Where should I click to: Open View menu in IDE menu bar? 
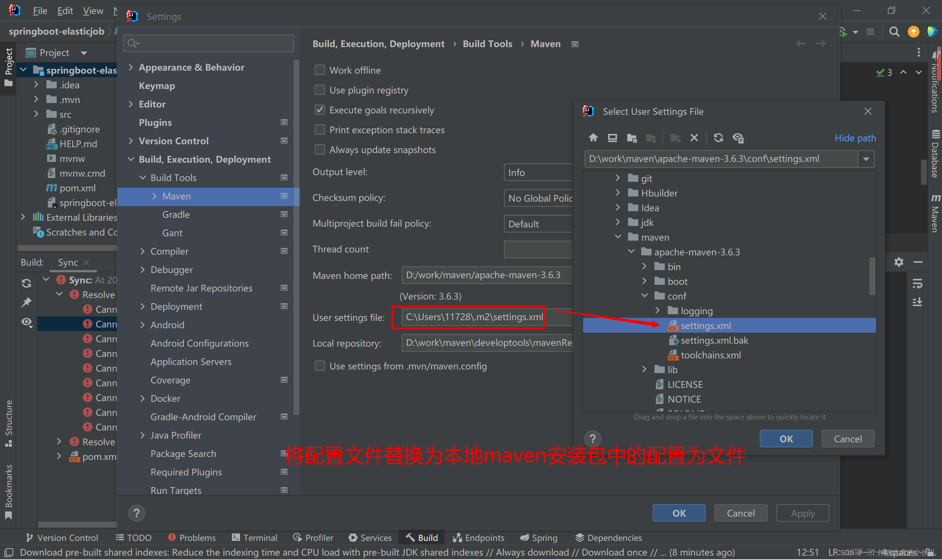[x=93, y=11]
